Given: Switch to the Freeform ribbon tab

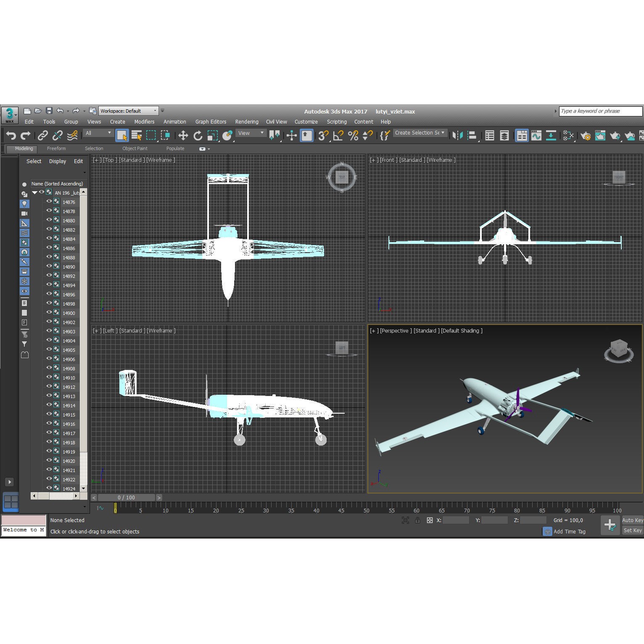Looking at the screenshot, I should coord(56,148).
